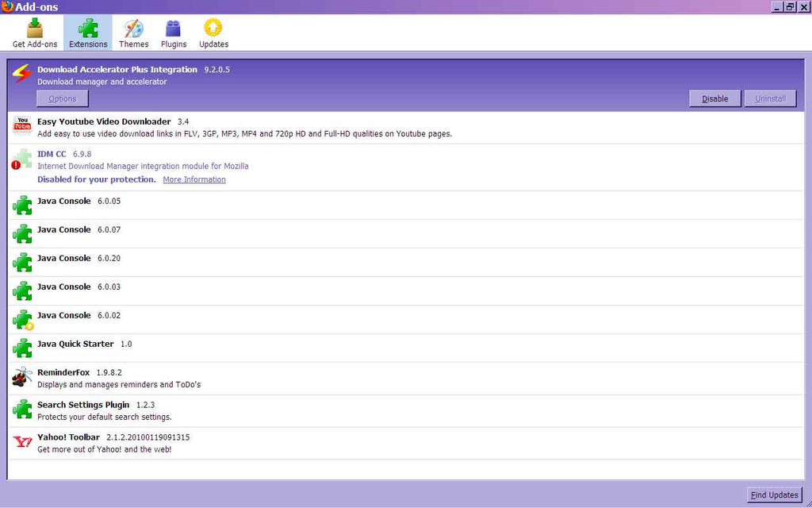Image resolution: width=812 pixels, height=508 pixels.
Task: Select the Java Quick Starter entry name
Action: pyautogui.click(x=75, y=344)
